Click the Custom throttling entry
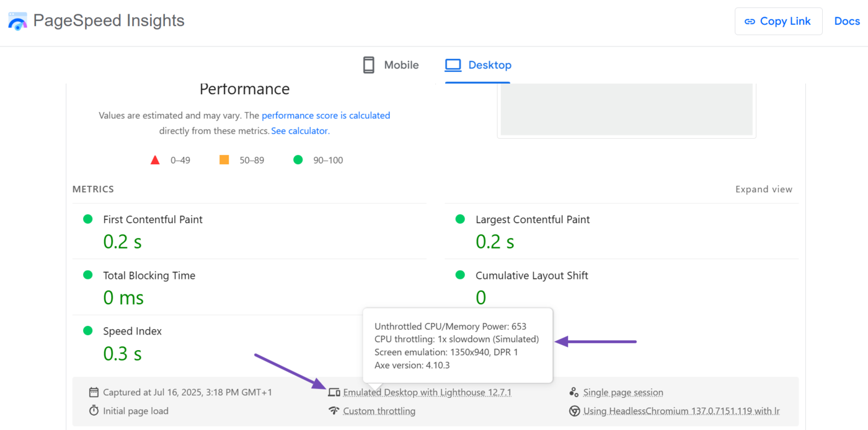Screen dimensions: 868x430 point(379,411)
